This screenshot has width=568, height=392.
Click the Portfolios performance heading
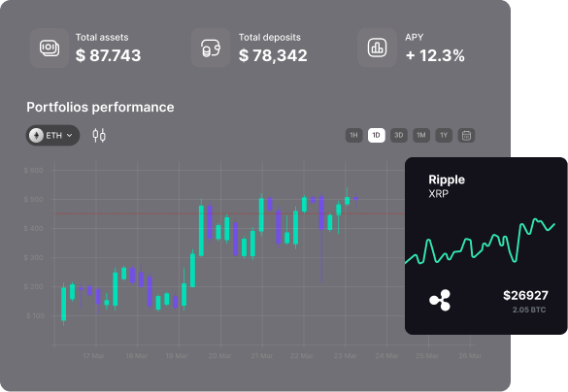[100, 107]
